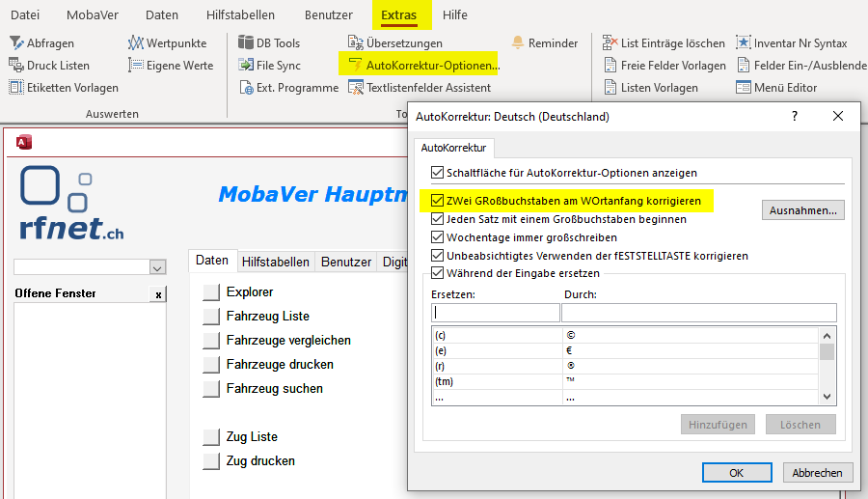
Task: Click the replacement list's scroll up arrow
Action: click(x=827, y=336)
